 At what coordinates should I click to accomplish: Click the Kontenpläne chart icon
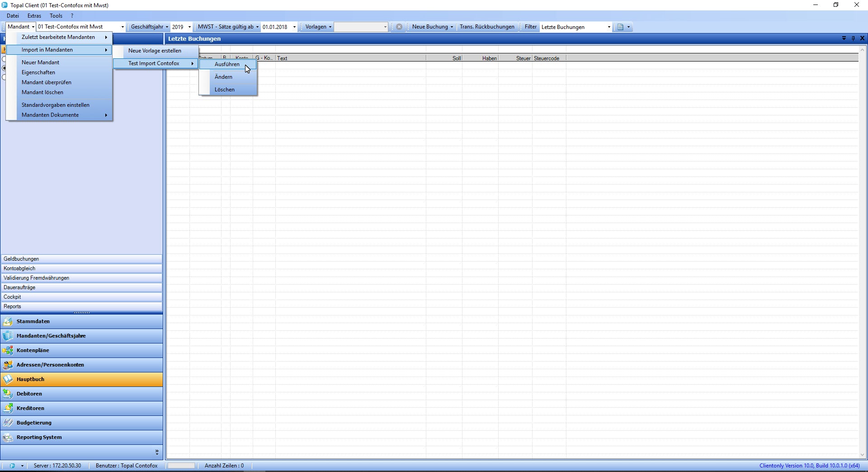8,350
